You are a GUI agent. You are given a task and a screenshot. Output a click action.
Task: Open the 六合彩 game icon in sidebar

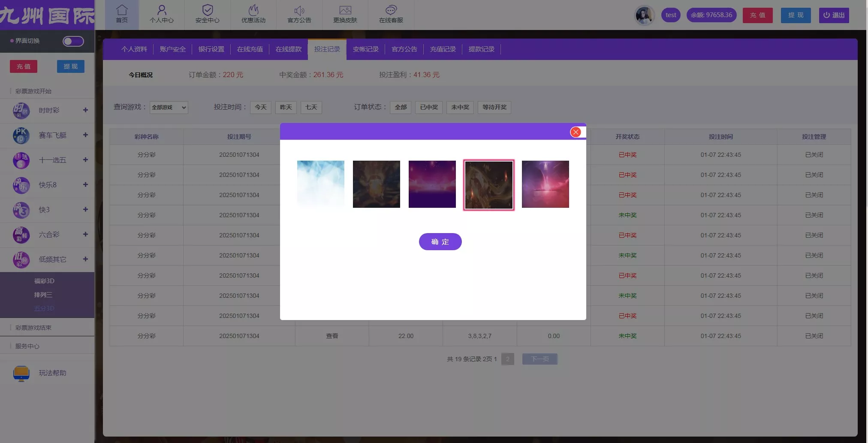coord(21,235)
